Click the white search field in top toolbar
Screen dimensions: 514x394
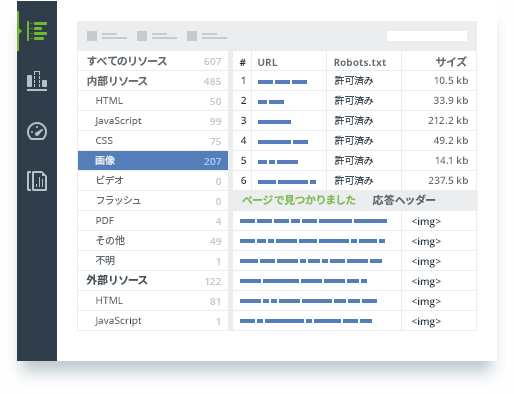point(427,36)
